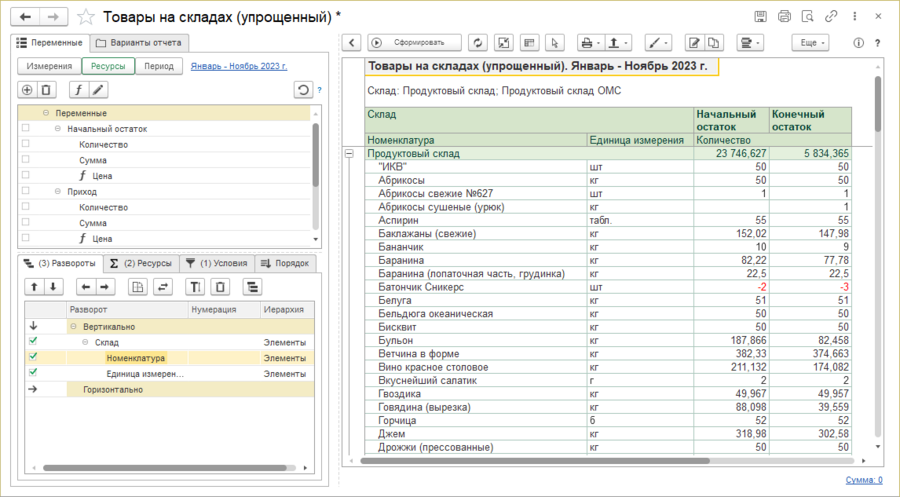The image size is (900, 497).
Task: Open the (1) Условия tab
Action: 216,263
